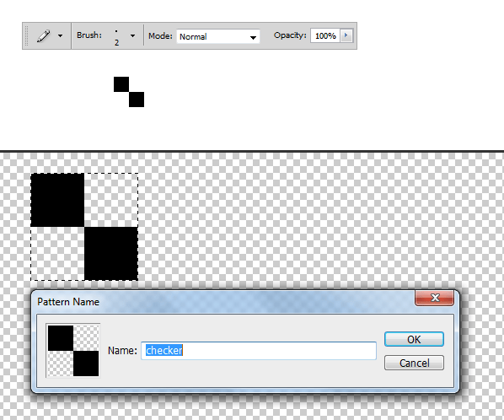The image size is (504, 420).
Task: Click OK in Pattern Name dialog
Action: pyautogui.click(x=414, y=339)
